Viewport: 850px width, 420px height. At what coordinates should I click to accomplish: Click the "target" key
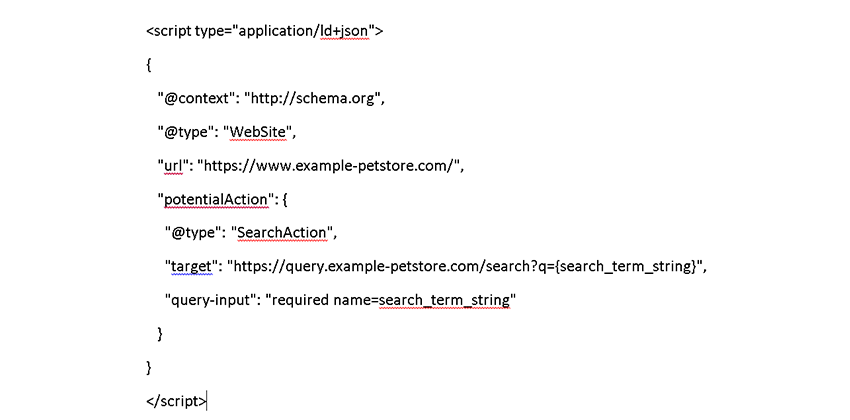coord(190,267)
